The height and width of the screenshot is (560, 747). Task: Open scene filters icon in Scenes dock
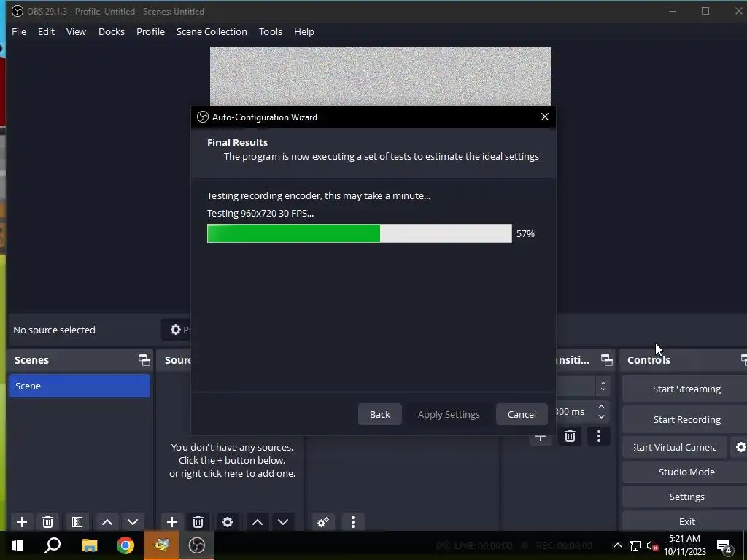pyautogui.click(x=77, y=522)
